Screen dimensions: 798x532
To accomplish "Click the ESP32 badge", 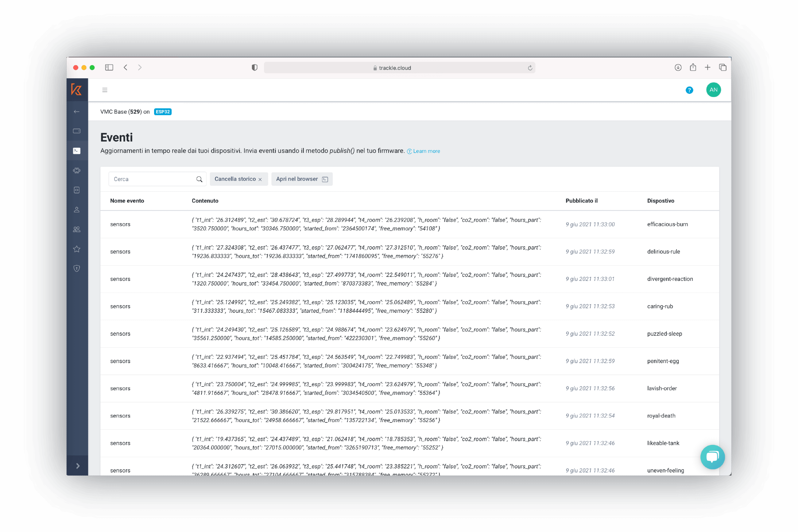I will coord(163,112).
